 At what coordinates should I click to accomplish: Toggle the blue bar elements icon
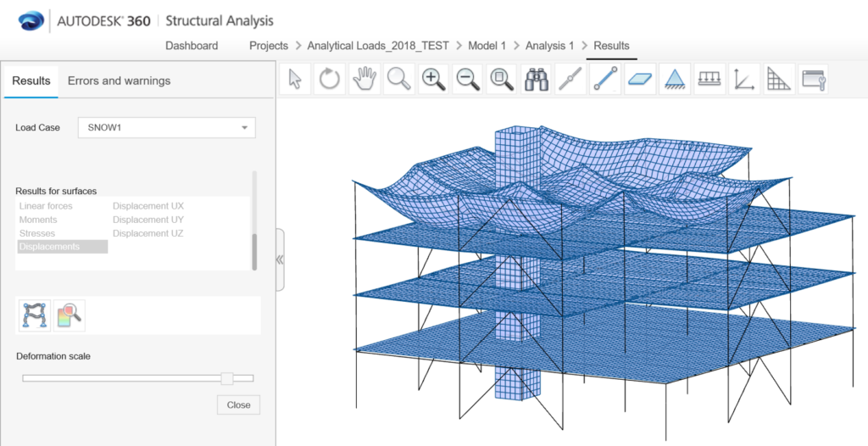pyautogui.click(x=605, y=80)
